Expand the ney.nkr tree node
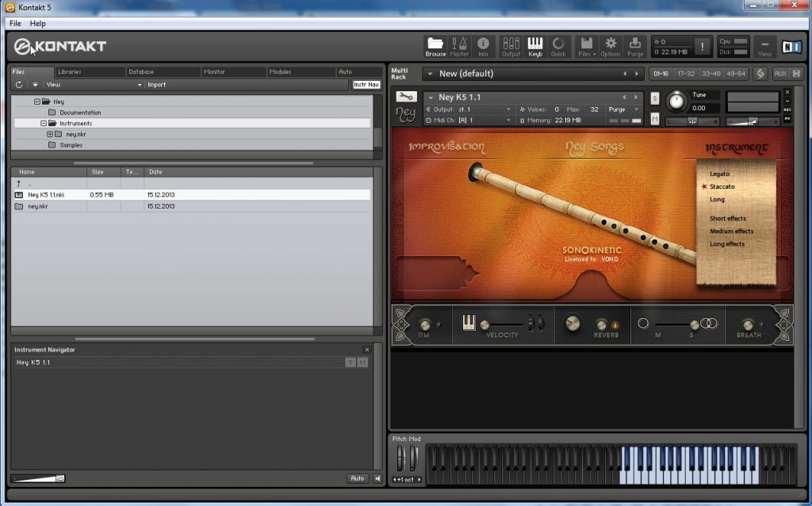 pos(50,134)
